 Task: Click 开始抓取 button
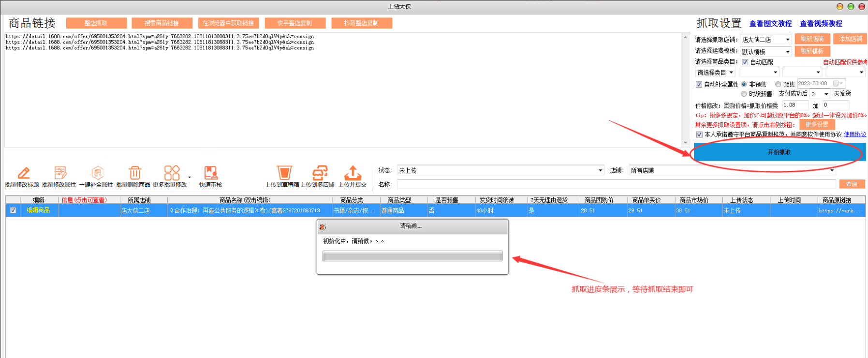[x=780, y=152]
